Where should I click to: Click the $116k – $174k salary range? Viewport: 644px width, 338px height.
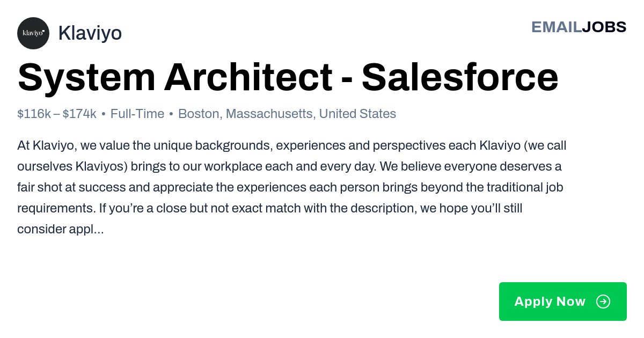point(57,114)
